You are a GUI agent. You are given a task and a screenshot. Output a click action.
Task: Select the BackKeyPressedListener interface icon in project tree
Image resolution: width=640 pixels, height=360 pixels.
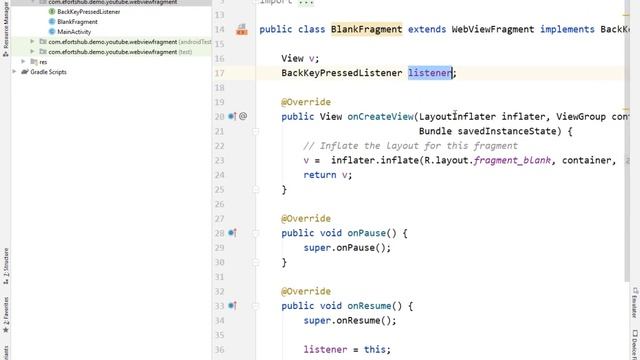point(52,11)
